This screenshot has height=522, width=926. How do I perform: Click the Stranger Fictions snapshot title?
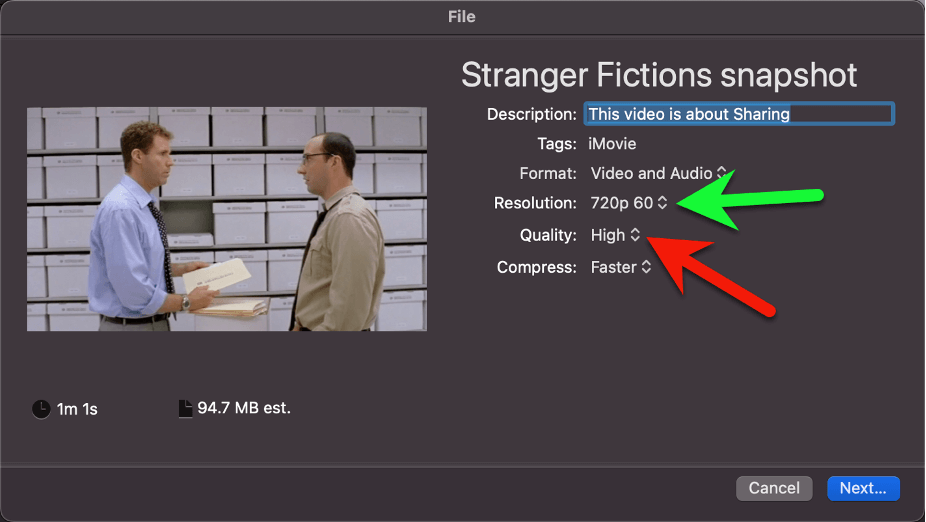pyautogui.click(x=658, y=75)
